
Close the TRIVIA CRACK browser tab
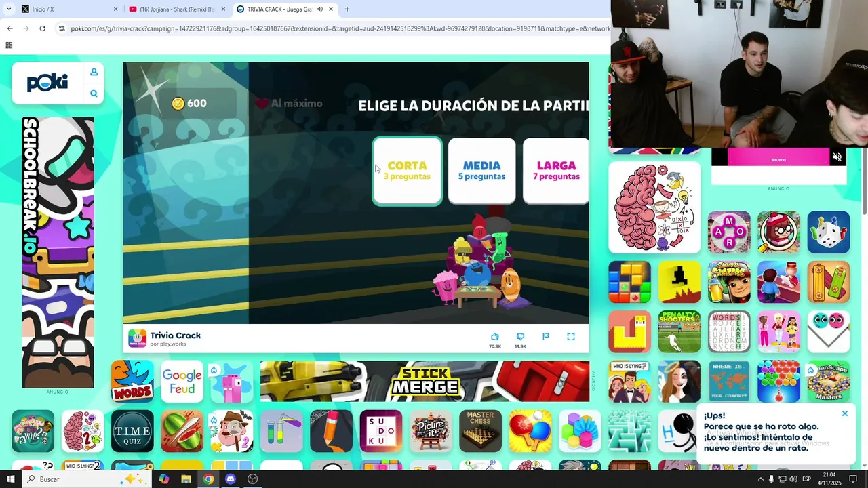[331, 9]
